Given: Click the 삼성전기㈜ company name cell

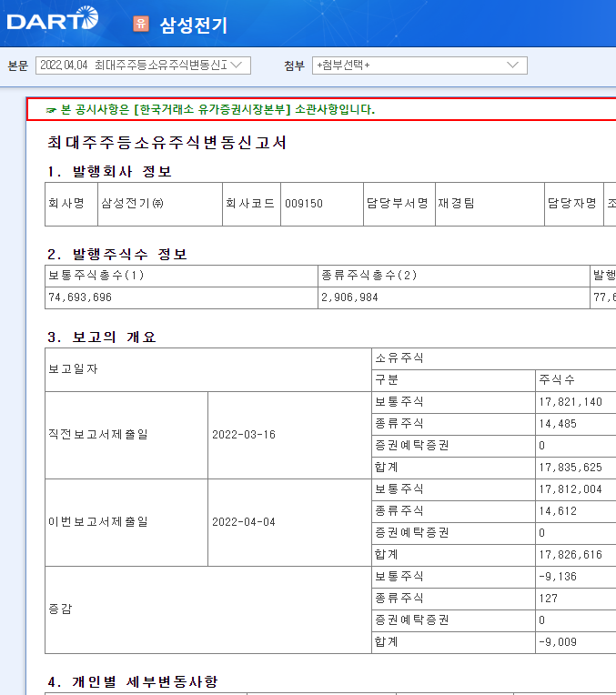Looking at the screenshot, I should point(160,204).
